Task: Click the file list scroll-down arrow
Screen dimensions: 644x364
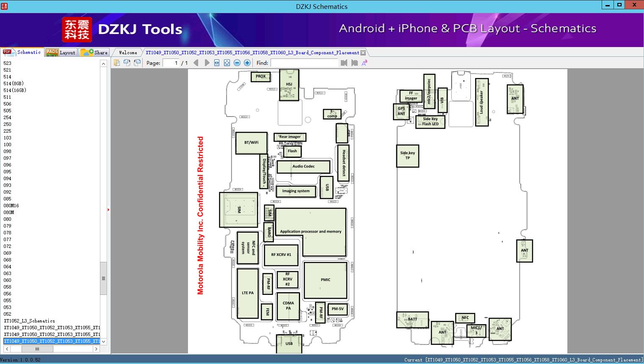Action: (x=103, y=341)
